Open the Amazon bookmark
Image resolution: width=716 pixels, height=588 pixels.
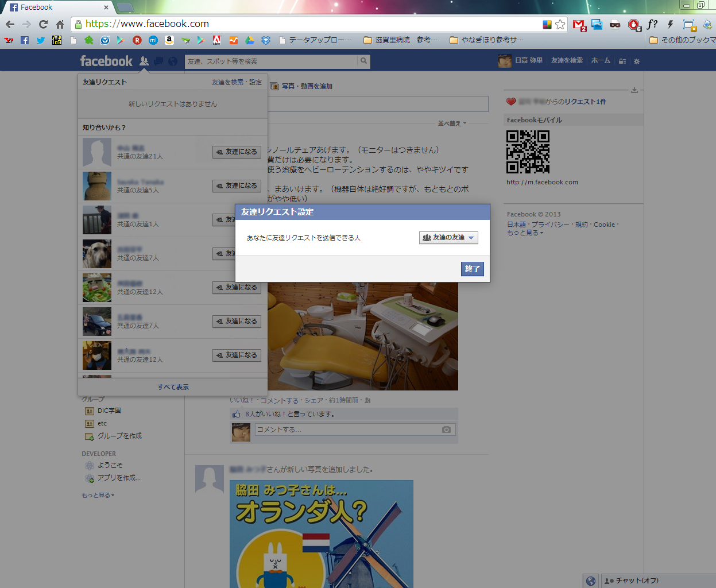169,40
